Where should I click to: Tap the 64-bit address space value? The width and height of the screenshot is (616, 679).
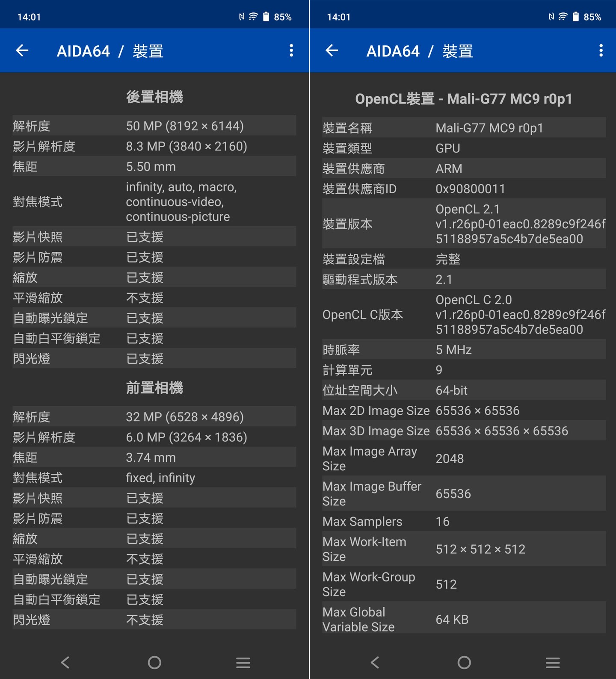click(x=451, y=390)
